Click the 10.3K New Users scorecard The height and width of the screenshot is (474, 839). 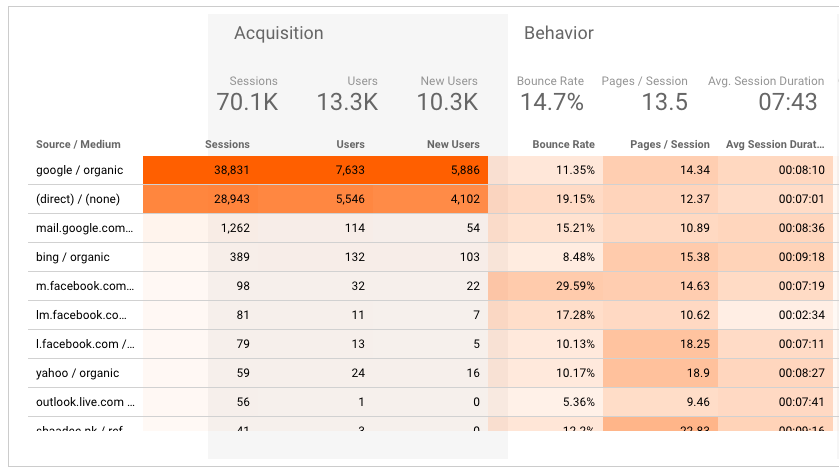click(x=447, y=94)
